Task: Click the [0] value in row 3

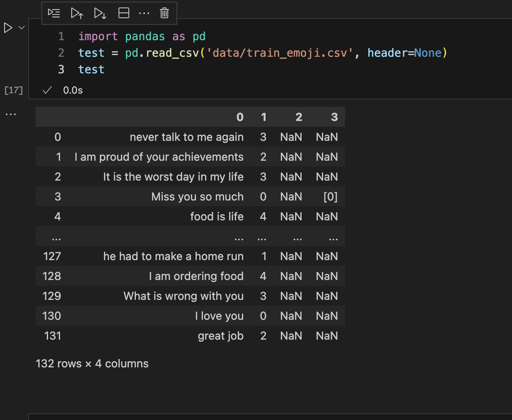Action: click(x=330, y=196)
